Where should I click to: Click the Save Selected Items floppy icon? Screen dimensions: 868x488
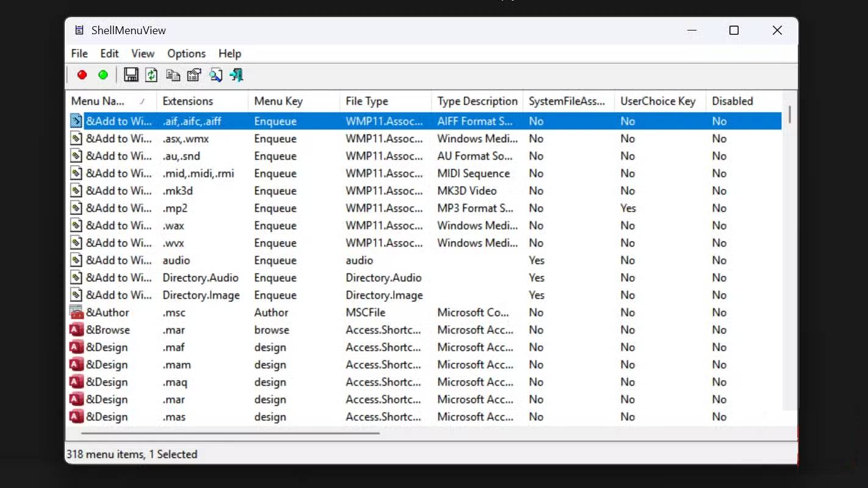click(131, 75)
